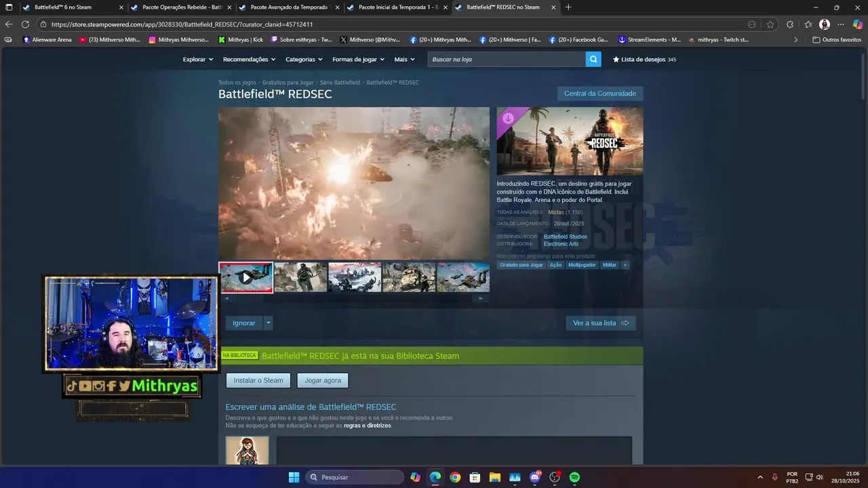
Task: Expand the Mais menu
Action: pos(405,60)
